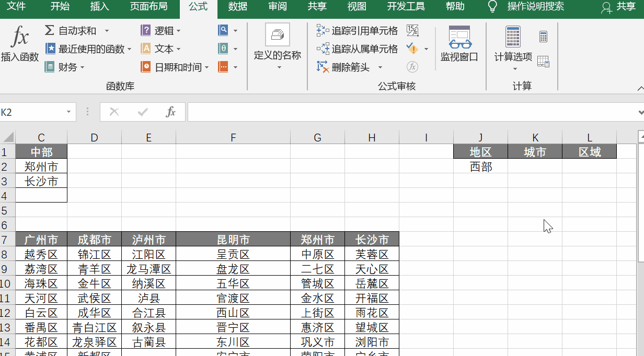Expand the Text functions dropdown arrow
This screenshot has height=356, width=644.
click(179, 50)
